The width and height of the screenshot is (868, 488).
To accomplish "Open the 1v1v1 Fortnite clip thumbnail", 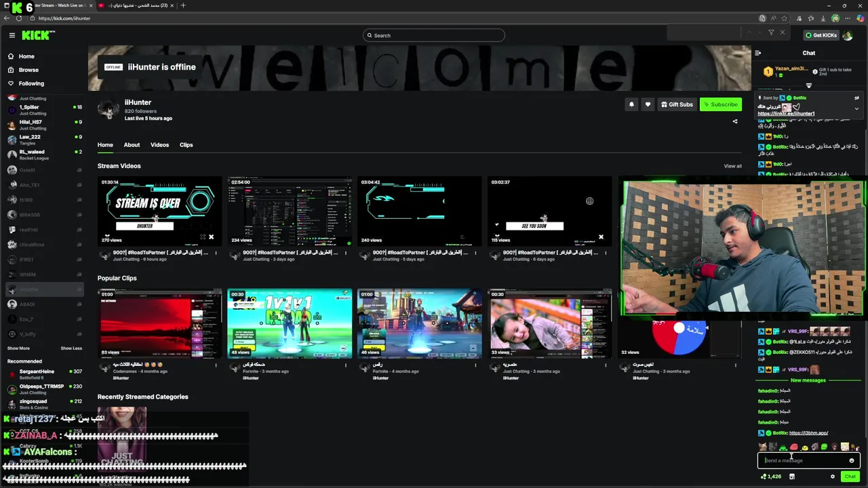I will 290,323.
